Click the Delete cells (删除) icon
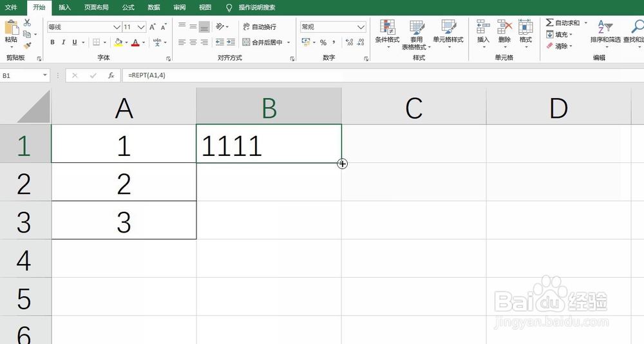This screenshot has width=644, height=344. pos(504,27)
